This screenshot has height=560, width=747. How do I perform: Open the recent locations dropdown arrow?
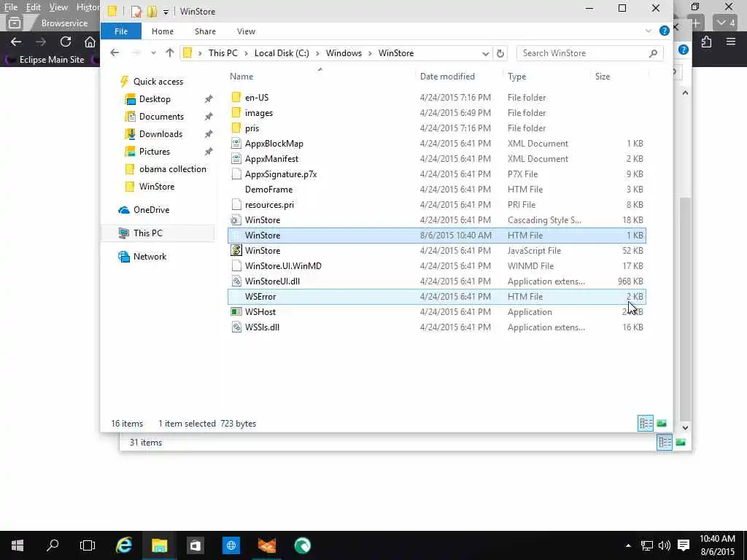pos(153,52)
